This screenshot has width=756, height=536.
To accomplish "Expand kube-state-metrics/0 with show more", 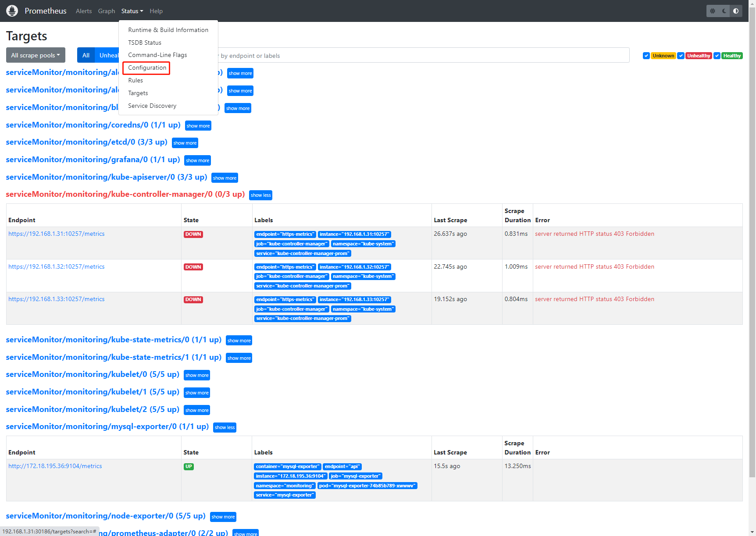I will tap(239, 341).
